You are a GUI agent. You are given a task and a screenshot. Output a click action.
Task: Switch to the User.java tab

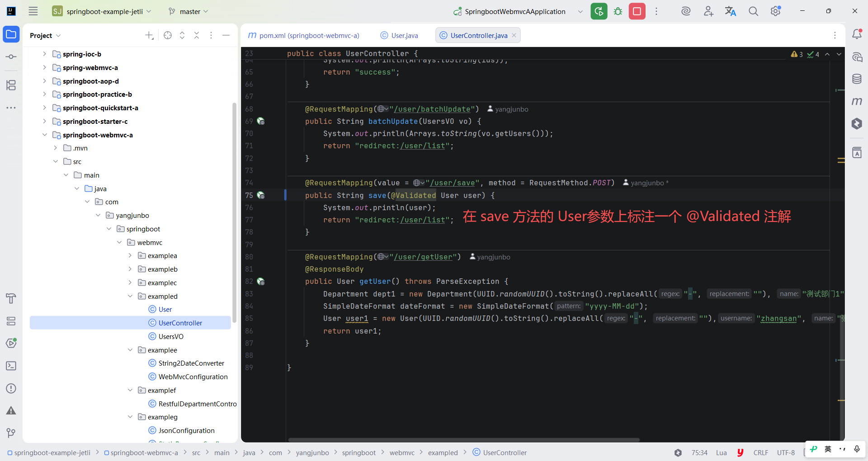(399, 35)
